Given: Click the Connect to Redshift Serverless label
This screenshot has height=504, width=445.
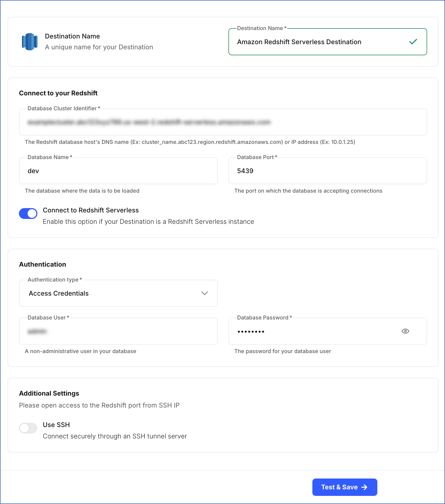Looking at the screenshot, I should point(91,210).
